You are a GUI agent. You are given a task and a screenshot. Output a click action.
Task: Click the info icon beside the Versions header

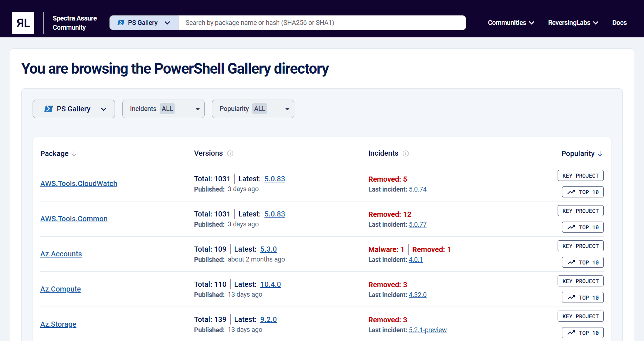[x=231, y=153]
